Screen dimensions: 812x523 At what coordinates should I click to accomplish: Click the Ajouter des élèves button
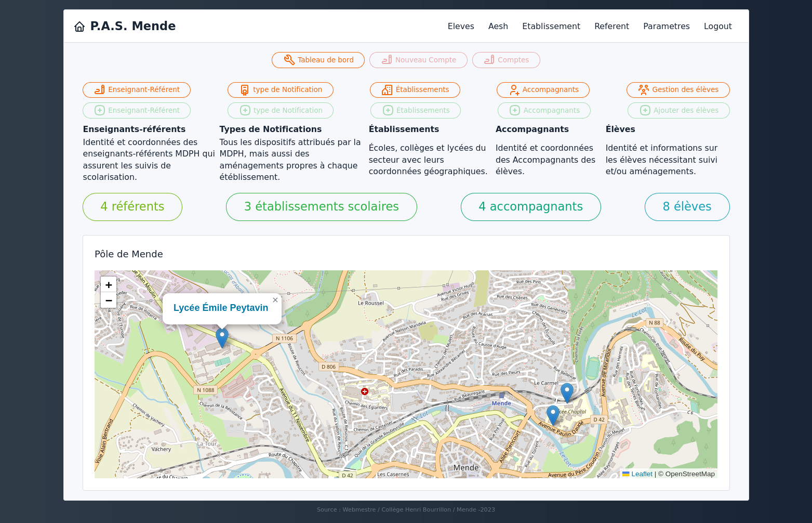click(x=678, y=111)
